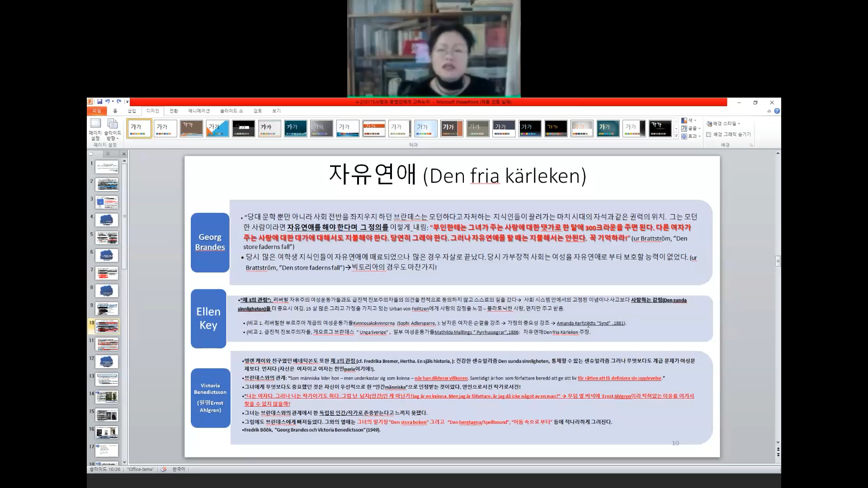Viewport: 868px width, 488px height.
Task: Check 배경 그래픽 숨기기 checkbox
Action: click(709, 135)
